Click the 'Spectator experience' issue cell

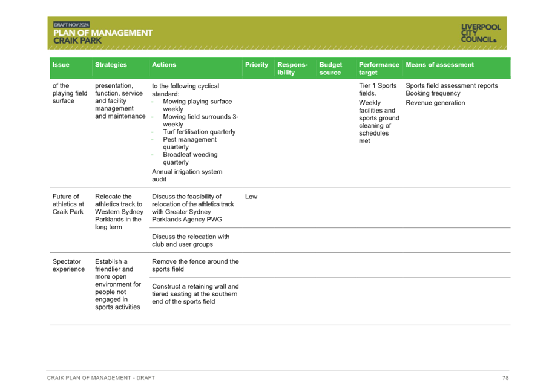coord(68,266)
